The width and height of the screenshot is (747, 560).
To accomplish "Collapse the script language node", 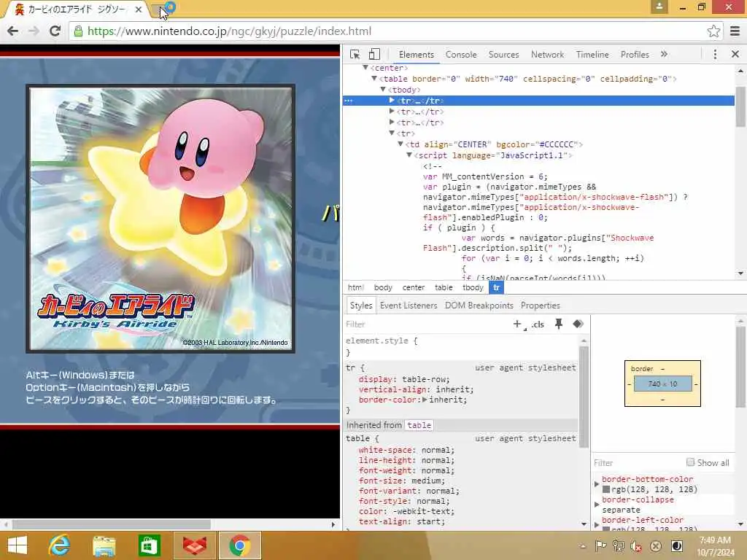I will click(409, 155).
